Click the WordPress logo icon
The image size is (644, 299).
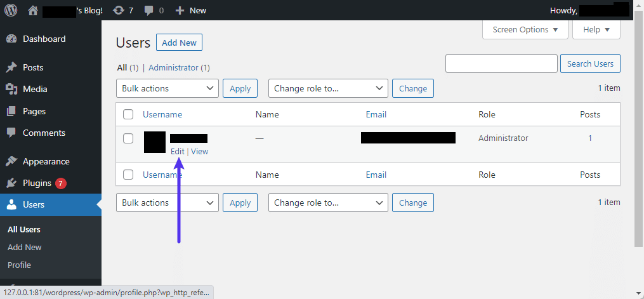tap(11, 10)
